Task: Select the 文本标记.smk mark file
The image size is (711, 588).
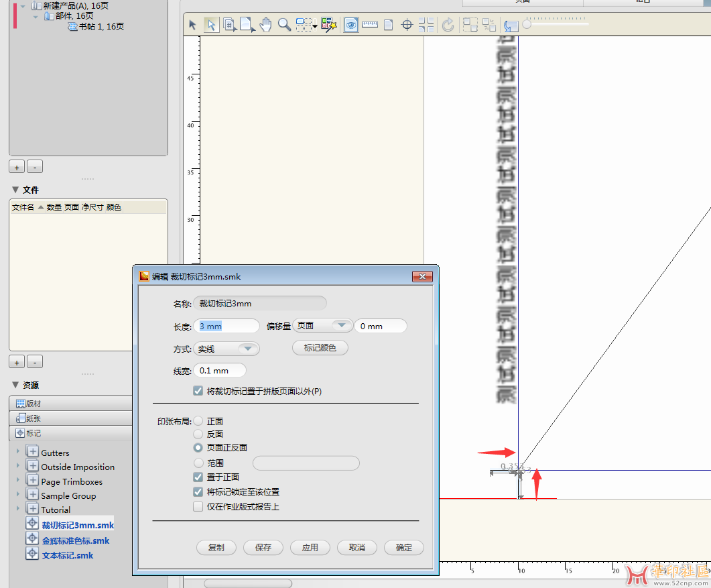Action: 68,556
